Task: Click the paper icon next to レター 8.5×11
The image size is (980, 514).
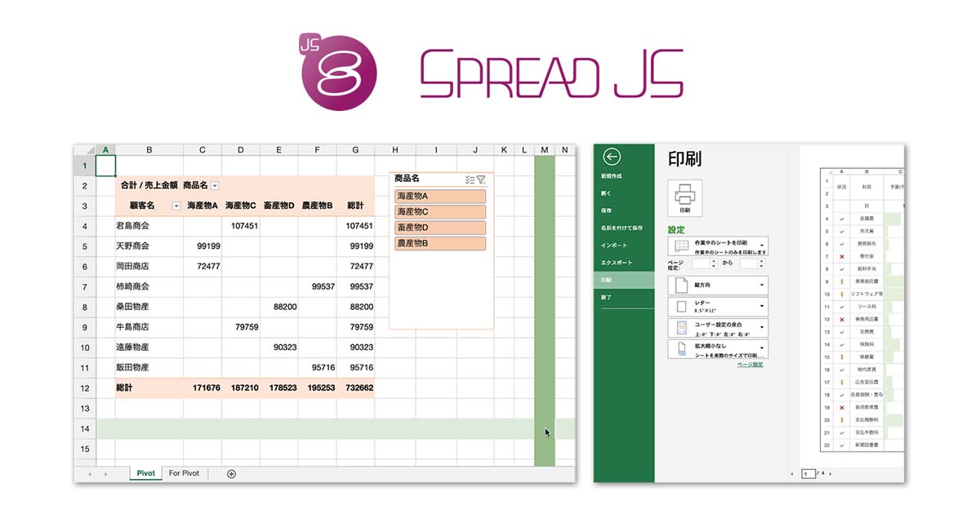Action: coord(681,305)
